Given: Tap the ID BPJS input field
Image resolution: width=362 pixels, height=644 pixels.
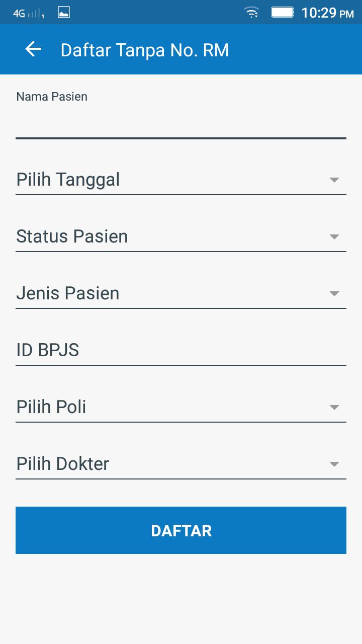Looking at the screenshot, I should 181,350.
